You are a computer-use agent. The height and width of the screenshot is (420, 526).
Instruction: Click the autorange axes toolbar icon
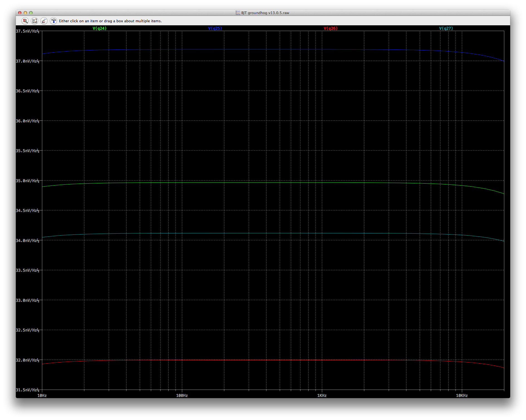coord(35,21)
